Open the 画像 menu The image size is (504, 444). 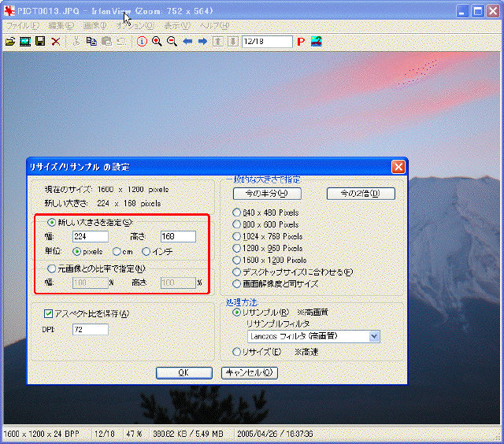[x=94, y=25]
